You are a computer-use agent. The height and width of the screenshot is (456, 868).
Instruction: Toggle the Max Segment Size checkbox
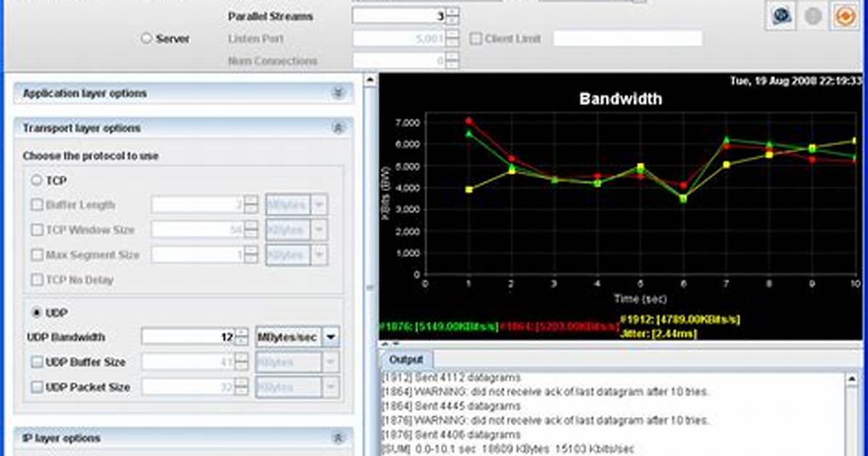point(37,254)
